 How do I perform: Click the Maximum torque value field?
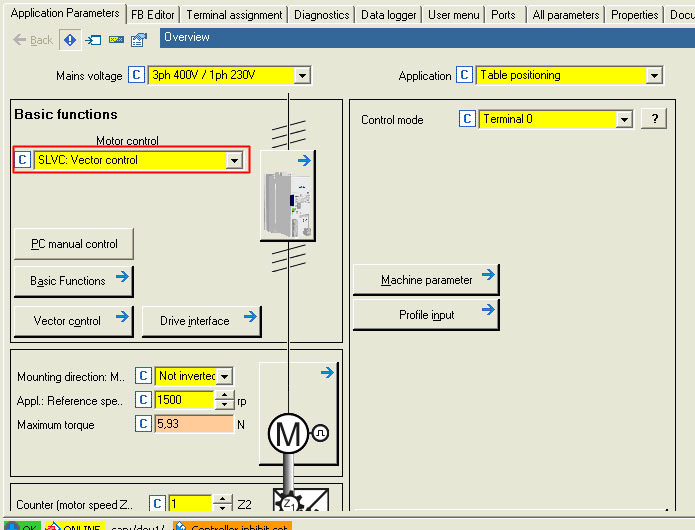192,425
